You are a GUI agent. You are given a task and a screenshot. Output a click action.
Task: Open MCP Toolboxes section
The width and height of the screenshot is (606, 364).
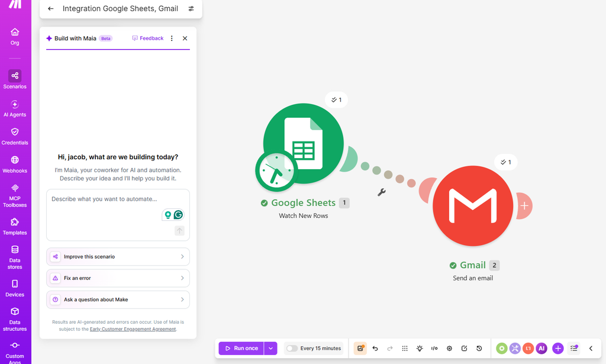tap(15, 195)
